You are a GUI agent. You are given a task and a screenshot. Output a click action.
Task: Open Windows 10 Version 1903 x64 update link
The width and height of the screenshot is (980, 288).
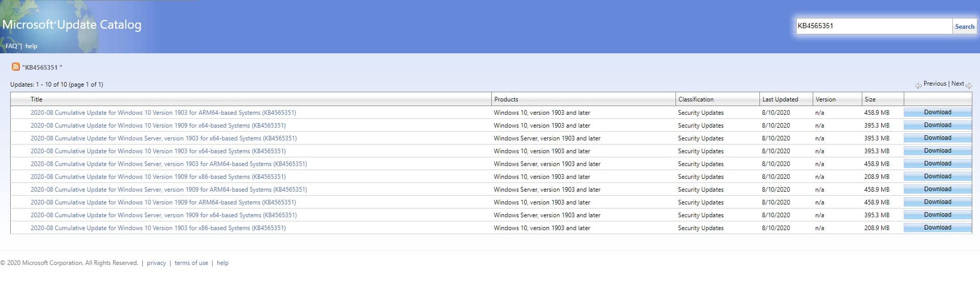[x=158, y=151]
